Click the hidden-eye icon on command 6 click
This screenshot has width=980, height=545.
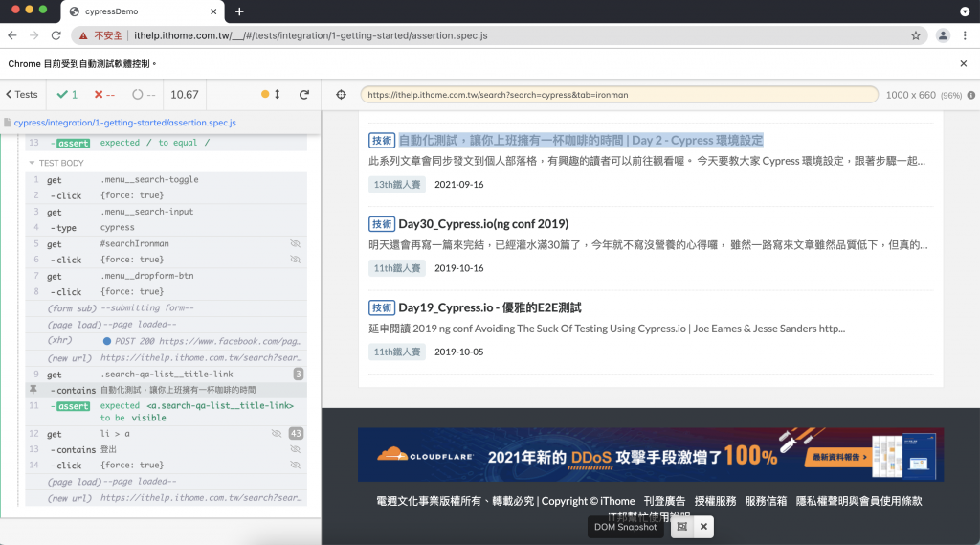pos(295,259)
